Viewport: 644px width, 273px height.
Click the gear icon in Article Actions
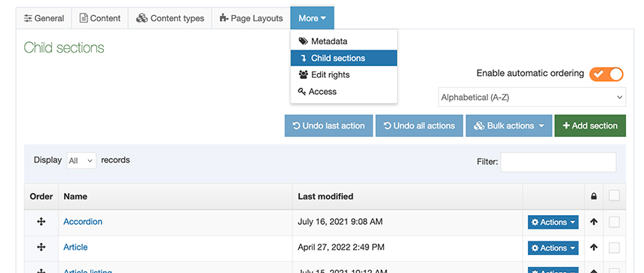pyautogui.click(x=535, y=248)
